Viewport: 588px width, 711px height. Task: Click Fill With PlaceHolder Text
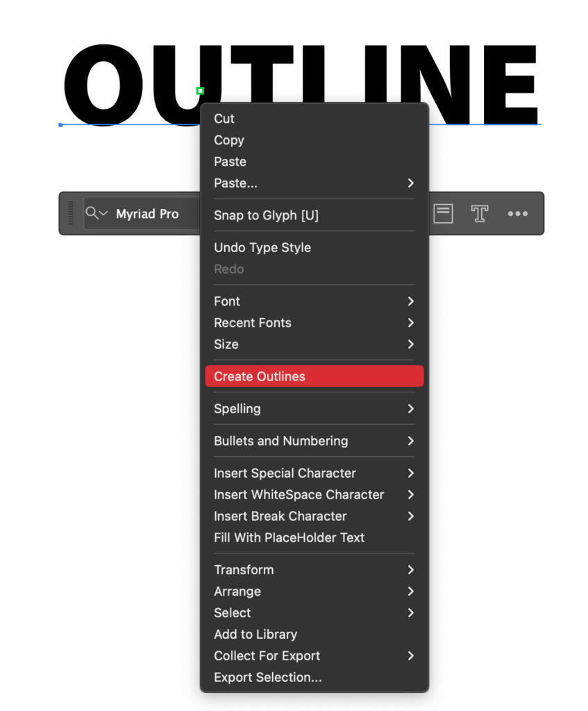point(289,537)
